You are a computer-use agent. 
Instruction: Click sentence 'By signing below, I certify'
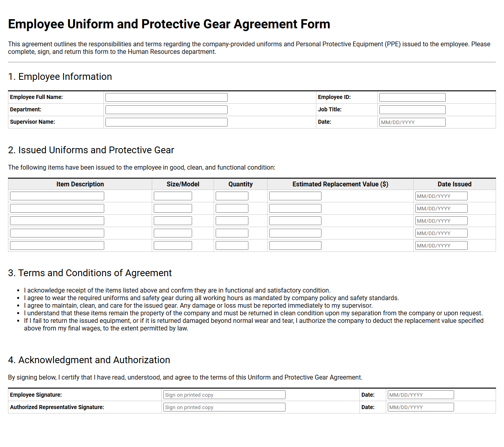(185, 378)
